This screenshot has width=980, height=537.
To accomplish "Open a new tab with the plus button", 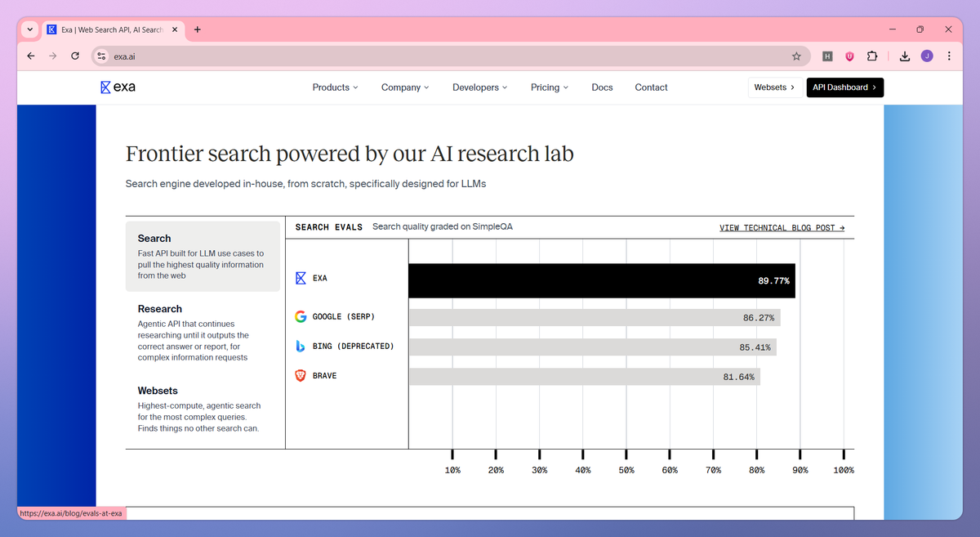I will [198, 29].
